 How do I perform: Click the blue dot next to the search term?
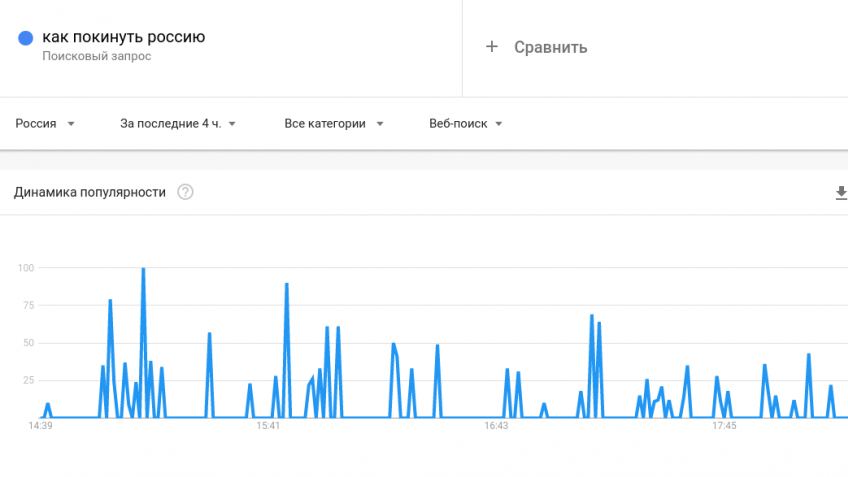point(25,38)
